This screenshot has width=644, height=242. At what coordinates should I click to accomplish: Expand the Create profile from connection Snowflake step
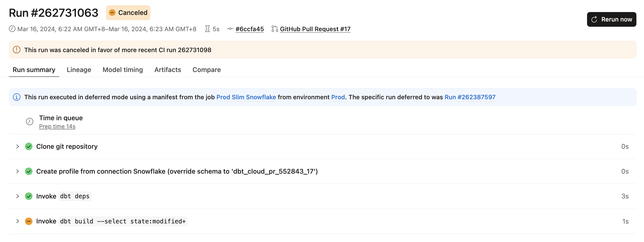(x=18, y=171)
